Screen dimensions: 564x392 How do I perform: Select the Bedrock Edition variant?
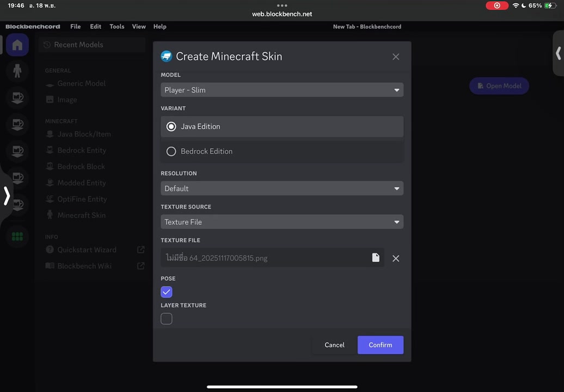coord(282,151)
